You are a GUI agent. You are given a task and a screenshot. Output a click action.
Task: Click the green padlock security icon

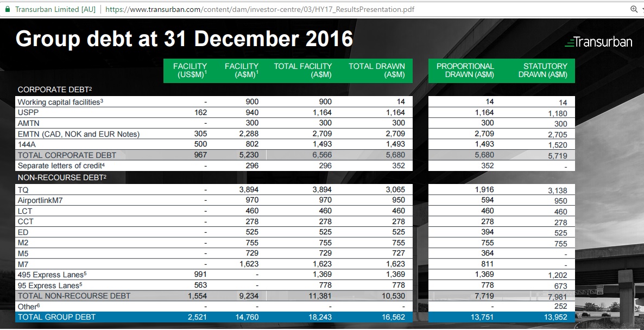click(7, 9)
